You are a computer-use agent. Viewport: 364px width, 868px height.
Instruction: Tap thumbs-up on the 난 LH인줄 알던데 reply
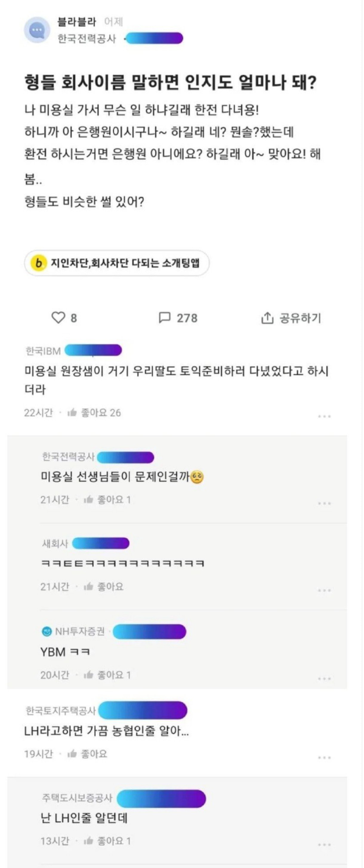coord(88,841)
